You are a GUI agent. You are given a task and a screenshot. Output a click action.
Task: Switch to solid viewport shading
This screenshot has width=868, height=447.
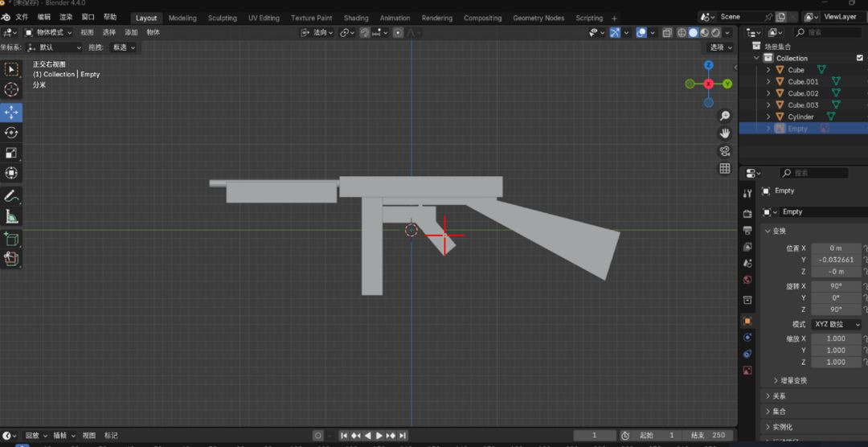coord(693,33)
